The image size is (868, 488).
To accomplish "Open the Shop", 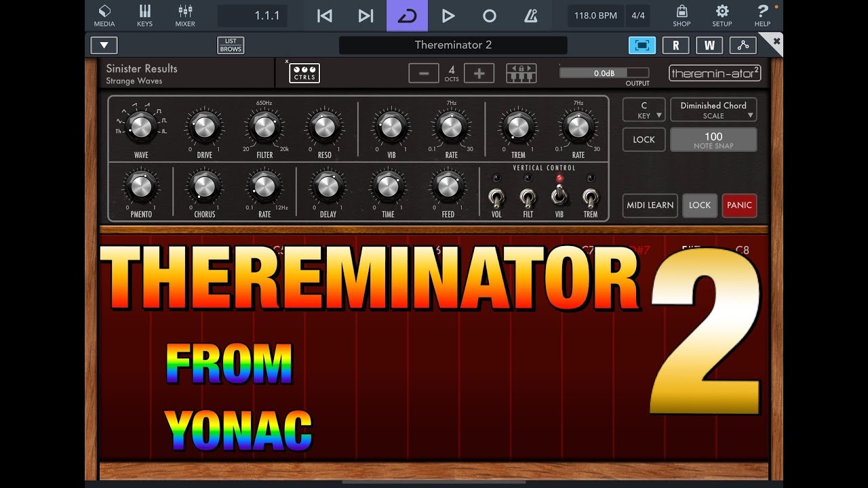I will pyautogui.click(x=682, y=16).
